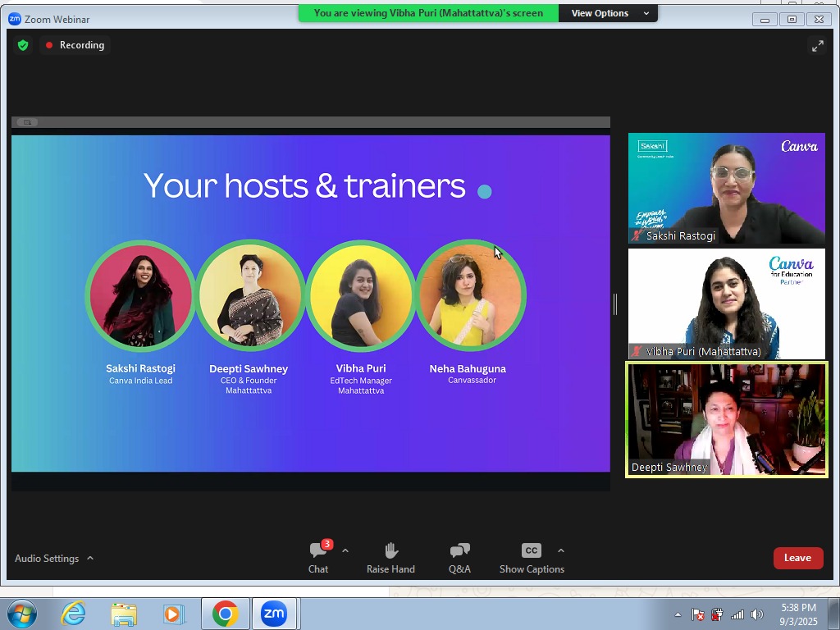
Task: Select Deepti Sawhney's video tile
Action: 727,420
